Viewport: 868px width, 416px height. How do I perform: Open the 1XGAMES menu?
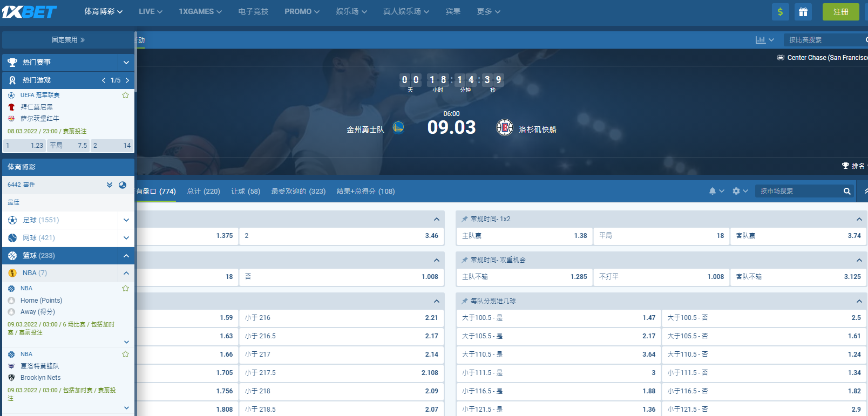click(200, 11)
